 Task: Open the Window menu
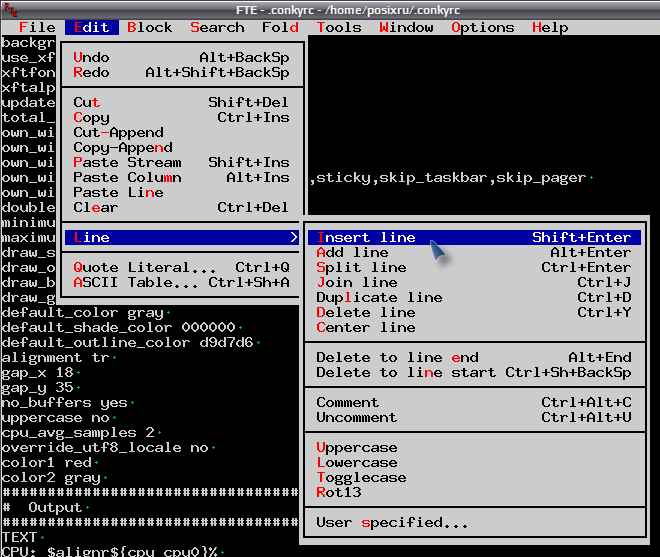tap(406, 27)
